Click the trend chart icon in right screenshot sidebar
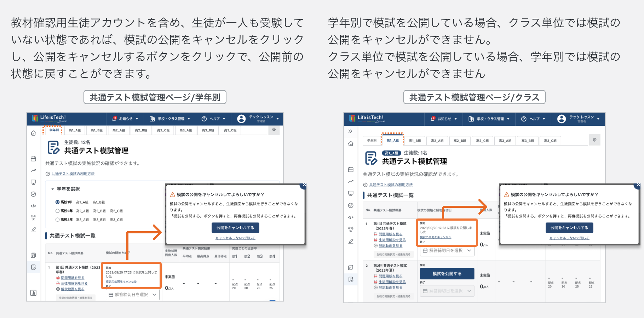644x318 pixels. [351, 181]
